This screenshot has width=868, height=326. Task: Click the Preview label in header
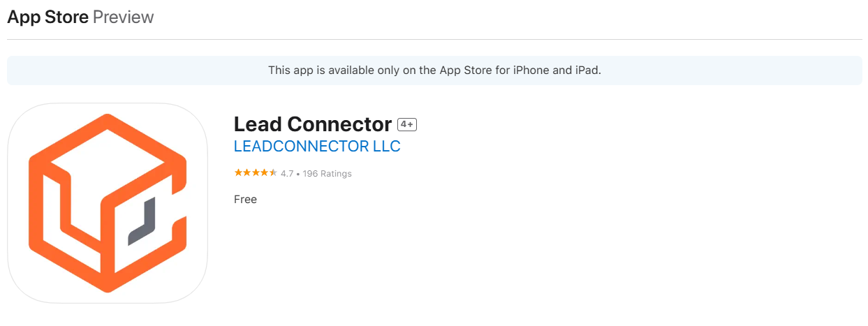click(x=123, y=17)
